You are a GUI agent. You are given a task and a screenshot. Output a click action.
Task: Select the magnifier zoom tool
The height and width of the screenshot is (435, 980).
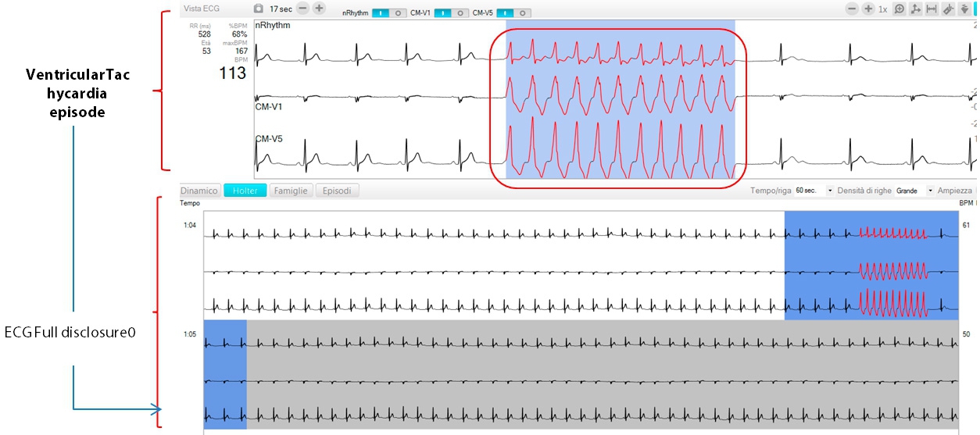pyautogui.click(x=900, y=9)
